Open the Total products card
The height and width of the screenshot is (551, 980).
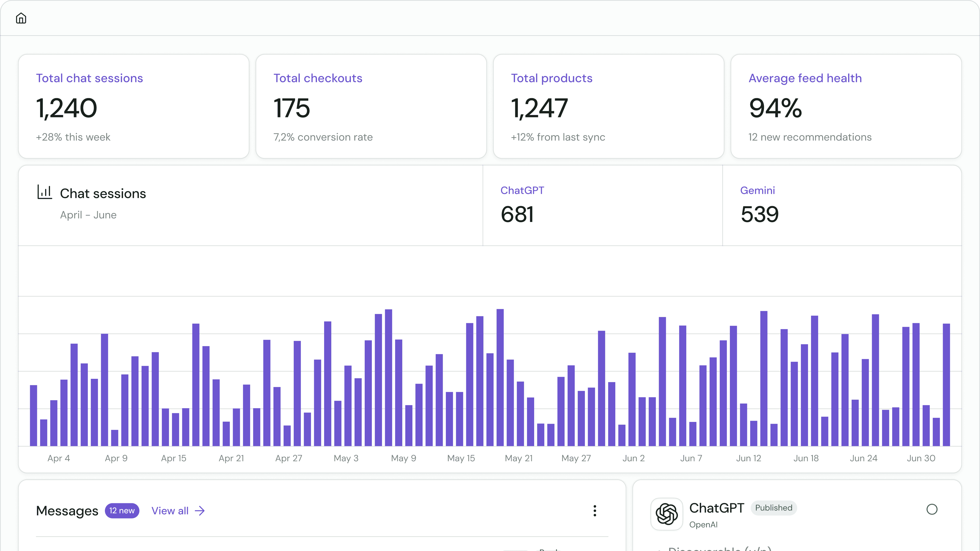coord(608,106)
